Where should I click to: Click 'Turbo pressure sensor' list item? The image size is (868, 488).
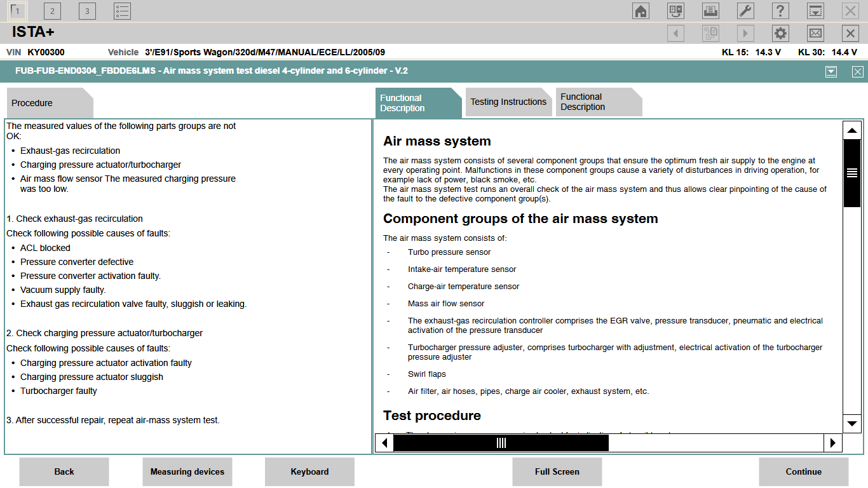coord(449,252)
